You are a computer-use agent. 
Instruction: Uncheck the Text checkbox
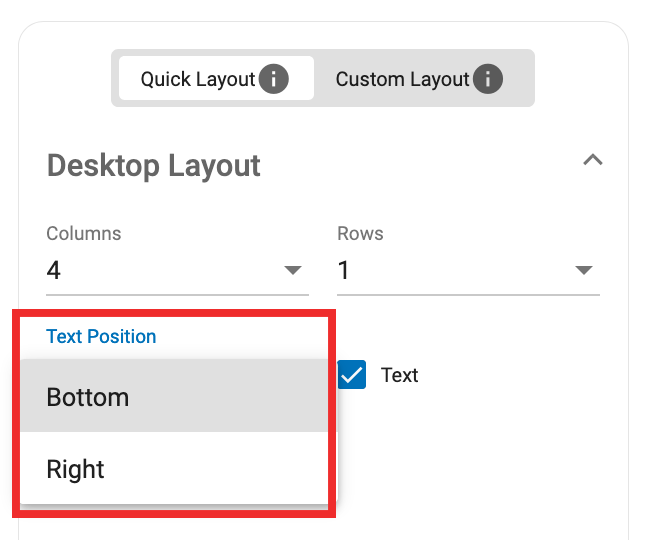tap(352, 375)
